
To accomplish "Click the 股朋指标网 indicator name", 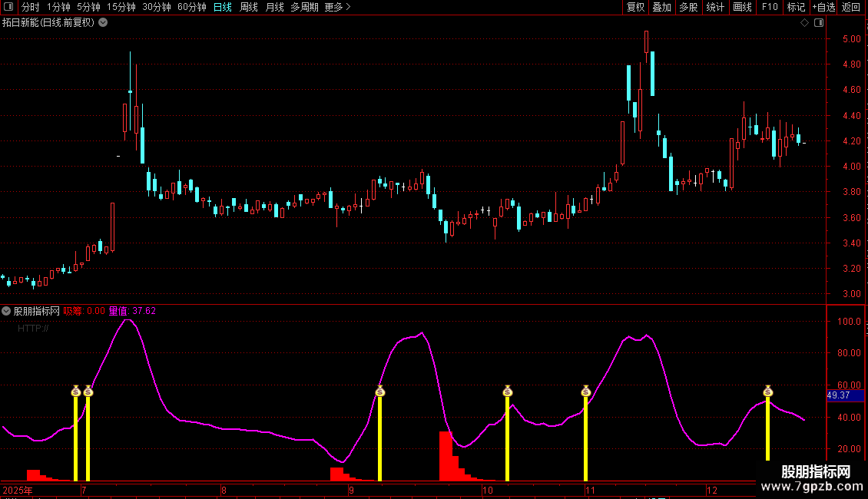I will 37,311.
